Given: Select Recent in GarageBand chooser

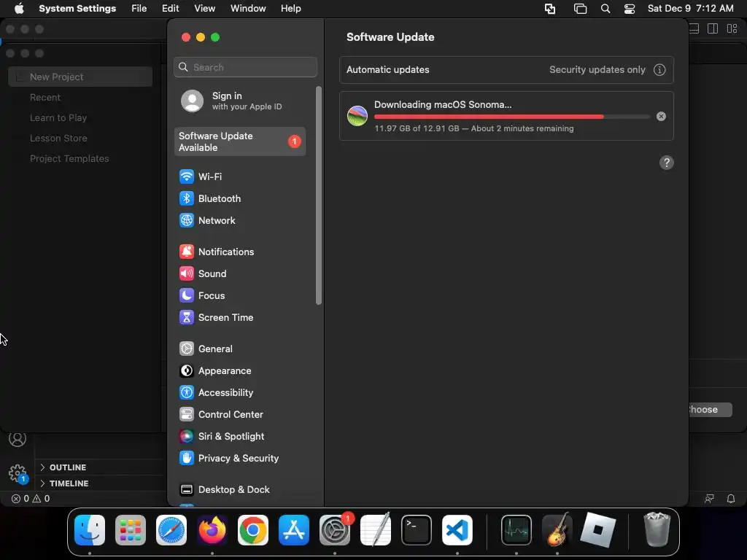Looking at the screenshot, I should [x=44, y=98].
